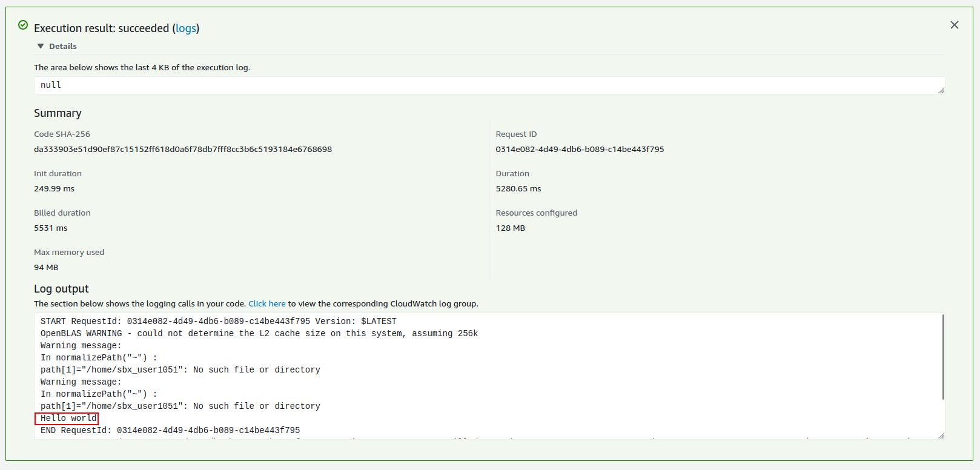Select the 94 MB memory value
Viewport: 980px width, 470px height.
[x=46, y=268]
